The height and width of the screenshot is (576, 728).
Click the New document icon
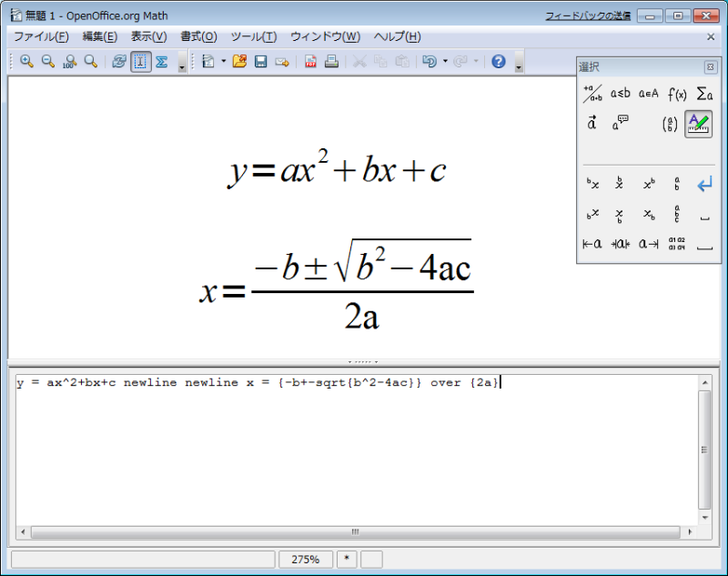(208, 61)
